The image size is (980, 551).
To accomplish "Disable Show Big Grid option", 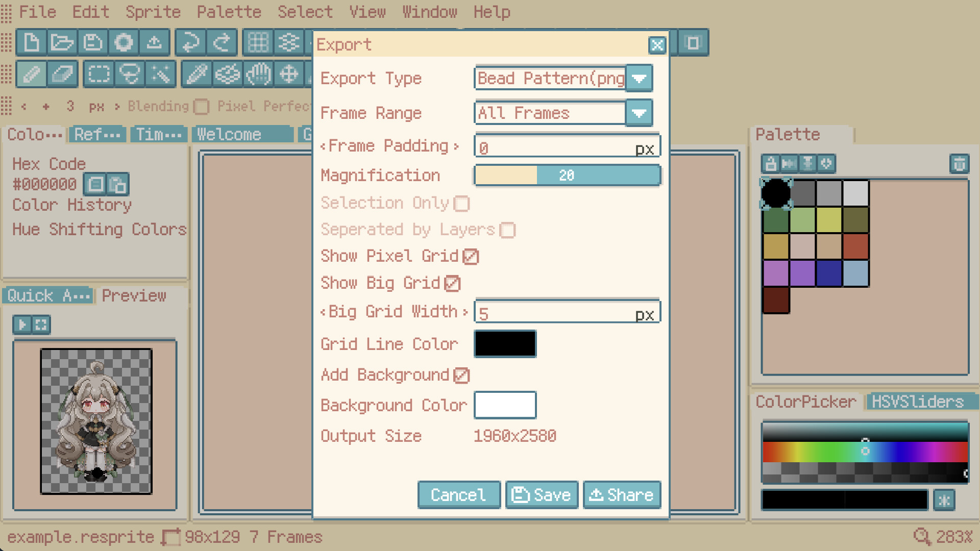I will pyautogui.click(x=452, y=284).
